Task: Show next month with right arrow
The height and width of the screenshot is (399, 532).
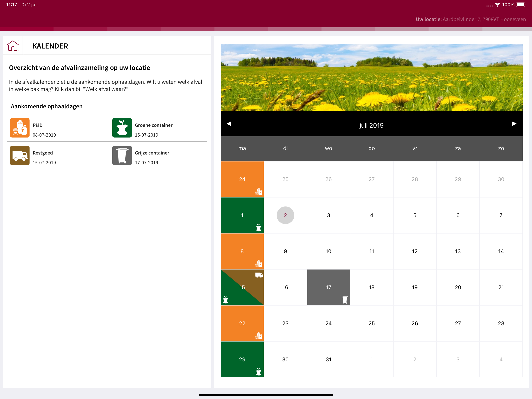Action: (x=514, y=124)
